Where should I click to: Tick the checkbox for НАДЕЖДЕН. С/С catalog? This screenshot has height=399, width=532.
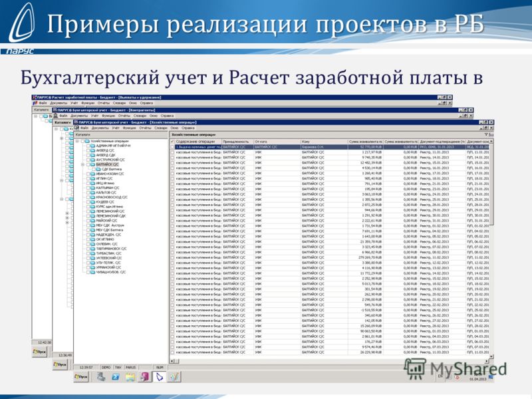point(88,235)
